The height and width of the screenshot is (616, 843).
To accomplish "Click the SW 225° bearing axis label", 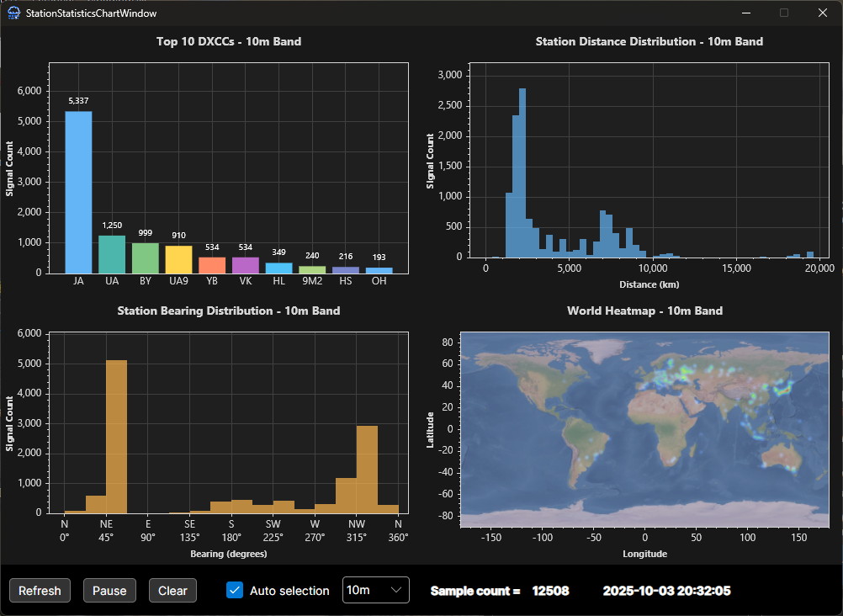I will tap(273, 530).
